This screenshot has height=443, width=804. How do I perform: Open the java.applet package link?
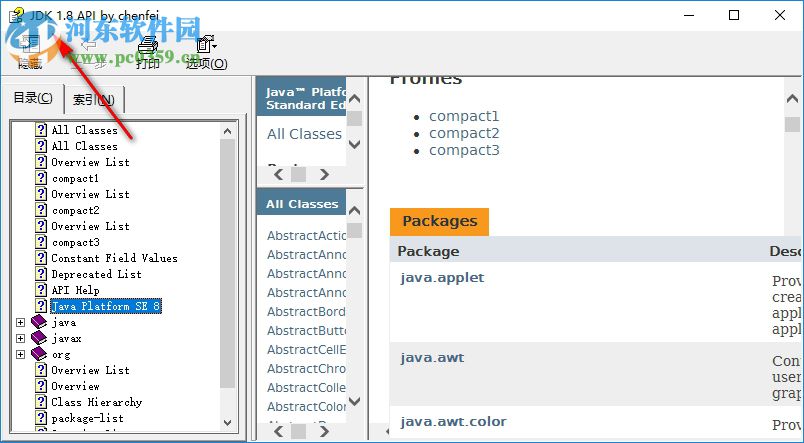click(x=443, y=277)
